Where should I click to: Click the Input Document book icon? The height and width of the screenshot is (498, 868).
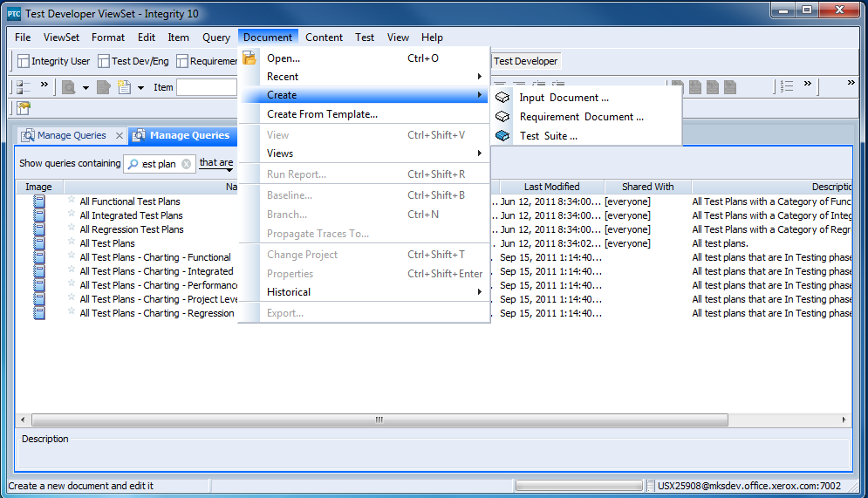click(x=502, y=98)
